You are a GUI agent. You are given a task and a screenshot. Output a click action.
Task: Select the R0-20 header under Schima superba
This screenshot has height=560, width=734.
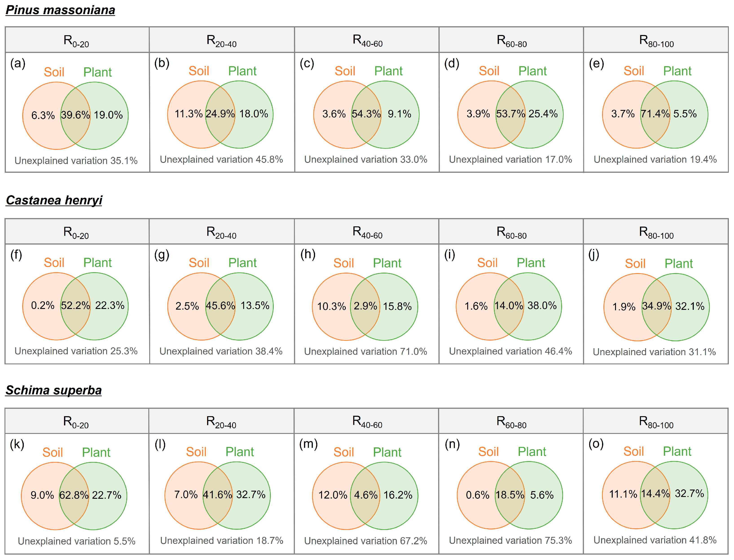click(76, 422)
